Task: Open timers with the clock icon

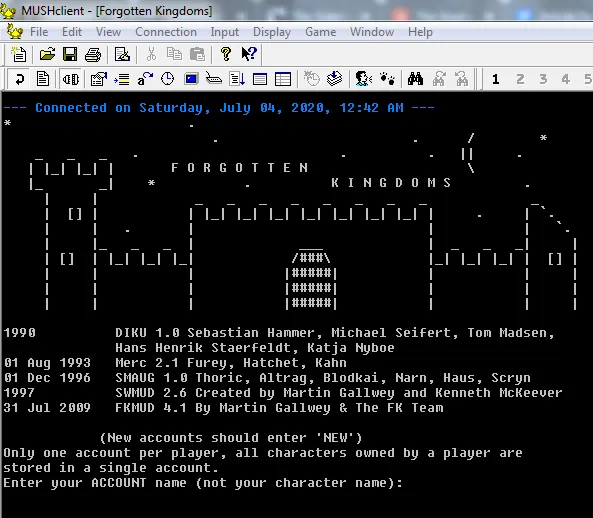Action: click(168, 79)
